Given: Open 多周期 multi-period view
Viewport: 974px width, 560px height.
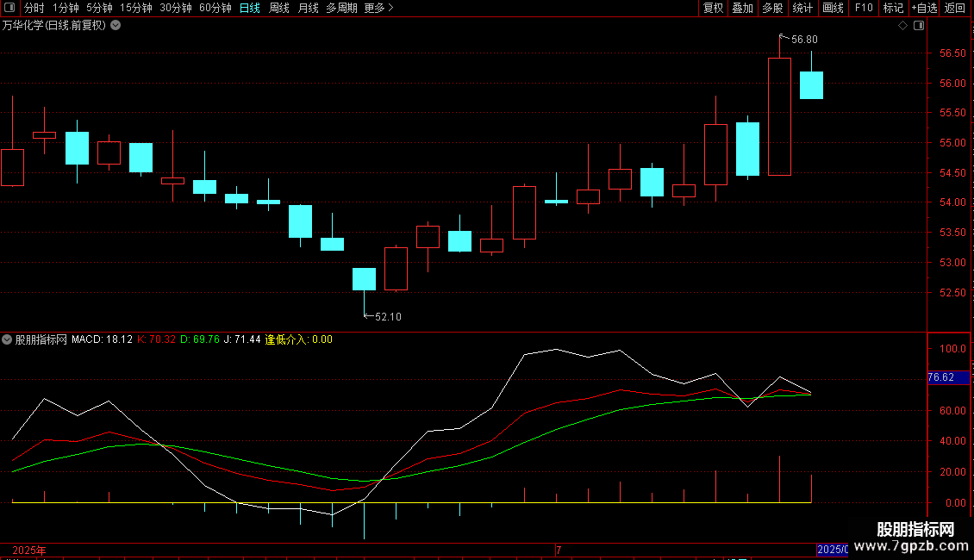Looking at the screenshot, I should coord(341,8).
